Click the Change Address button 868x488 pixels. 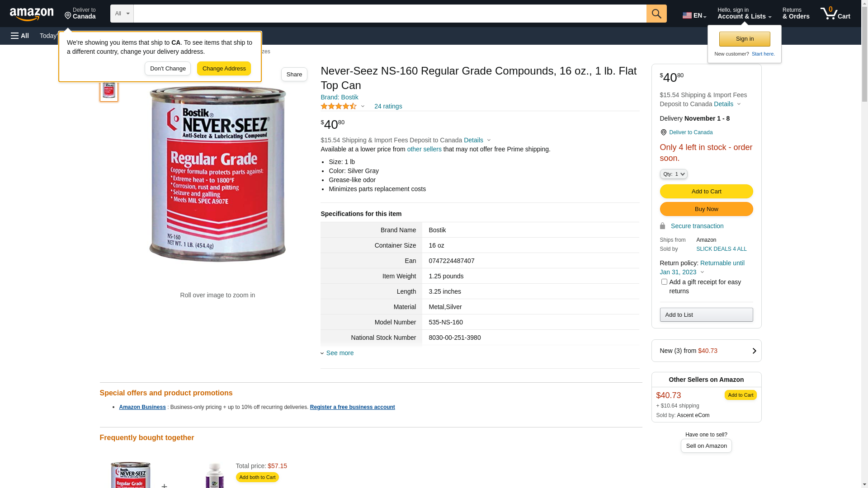point(224,69)
